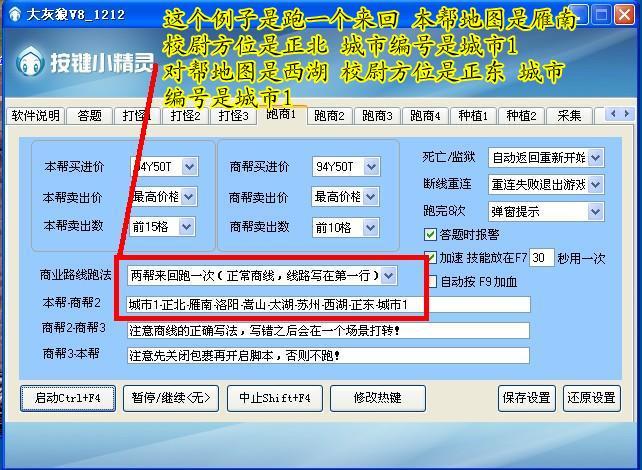The height and width of the screenshot is (470, 642).
Task: Click the 本帮买进价 label
Action: pos(74,167)
